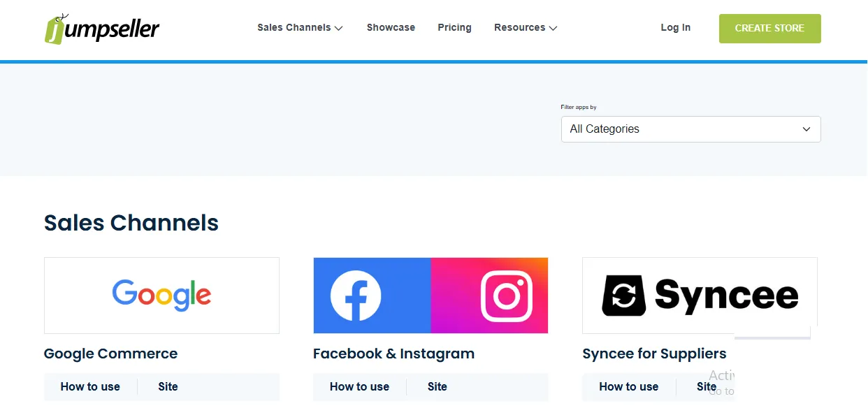
Task: Open the Google Commerce logo thumbnail
Action: (161, 296)
